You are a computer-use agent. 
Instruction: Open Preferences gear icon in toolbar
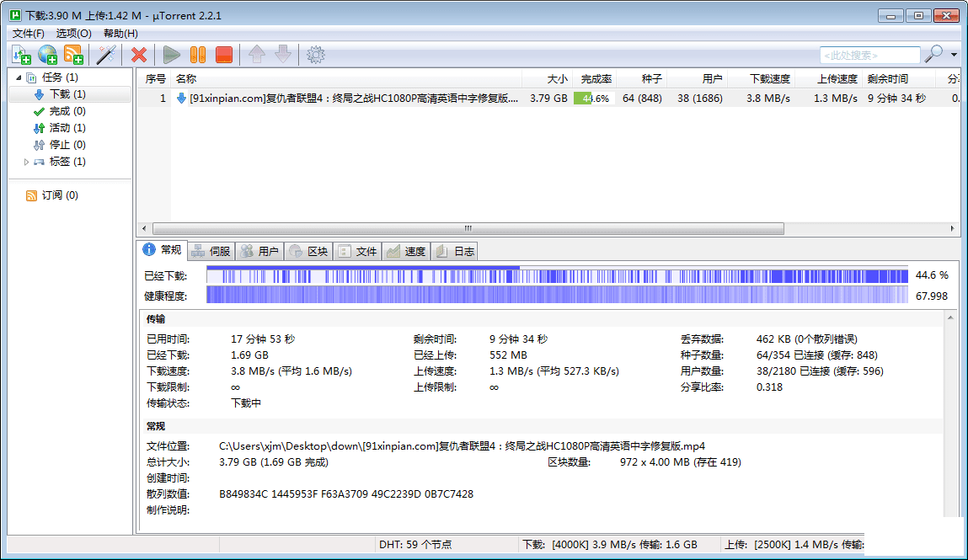pyautogui.click(x=315, y=55)
